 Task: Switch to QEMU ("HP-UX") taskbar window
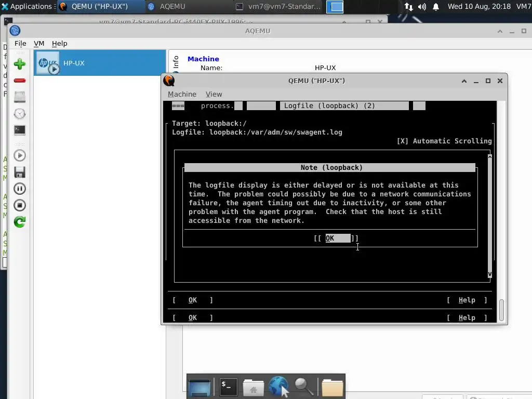101,6
